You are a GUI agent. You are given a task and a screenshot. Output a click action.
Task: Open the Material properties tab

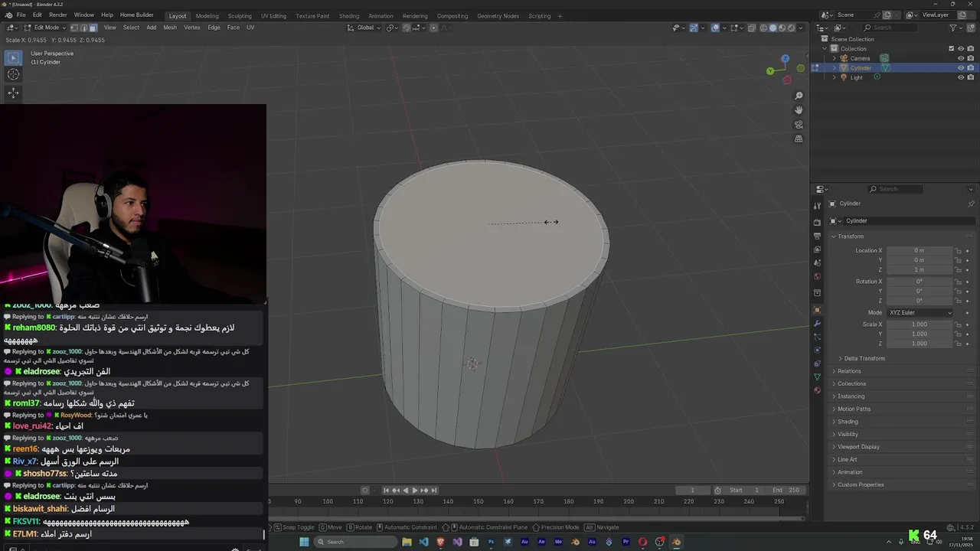pyautogui.click(x=817, y=390)
